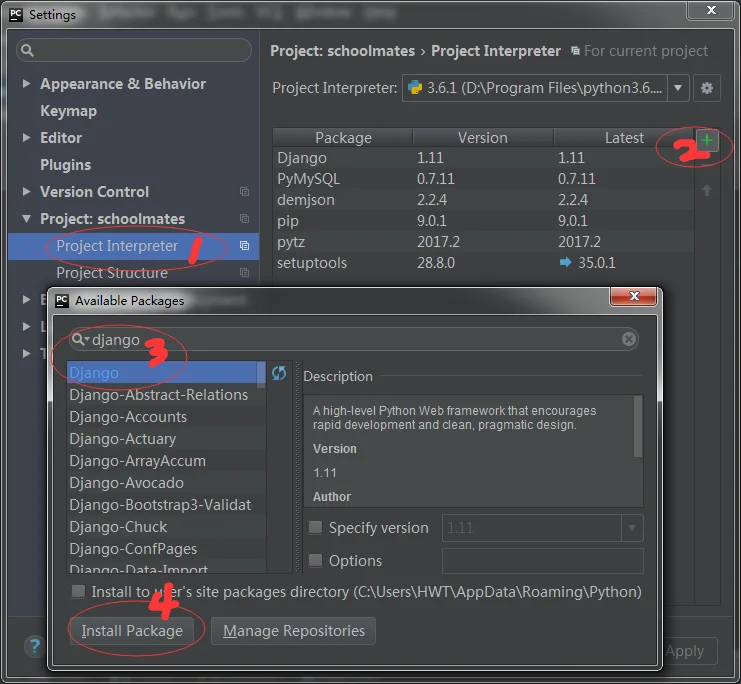Click the copy icon beside Project Interpreter
Viewport: 741px width, 684px height.
pyautogui.click(x=244, y=245)
